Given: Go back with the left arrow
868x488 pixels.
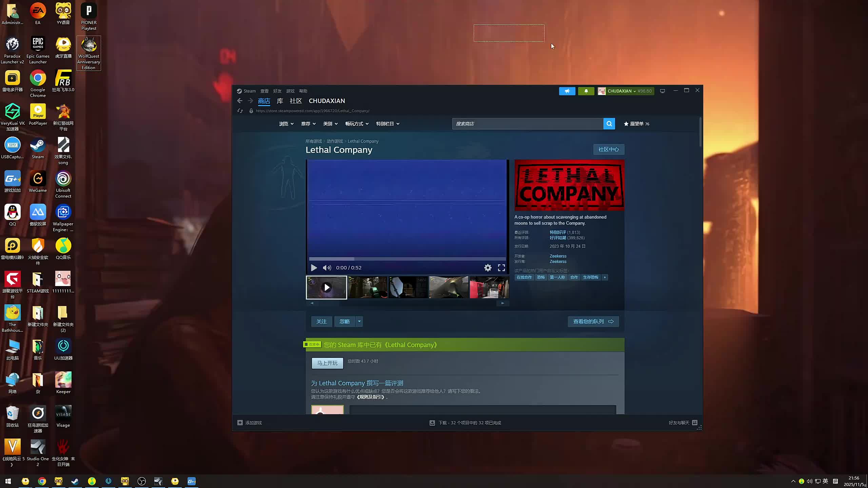Looking at the screenshot, I should pyautogui.click(x=240, y=101).
